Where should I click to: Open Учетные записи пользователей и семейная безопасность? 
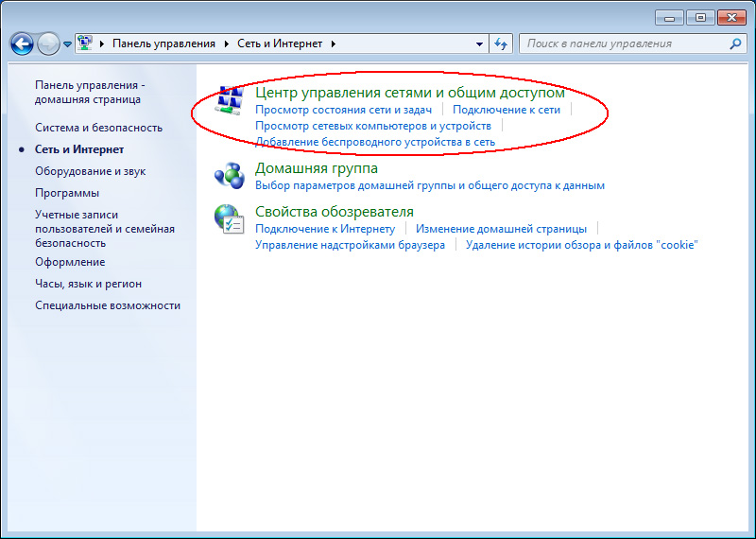pos(105,229)
